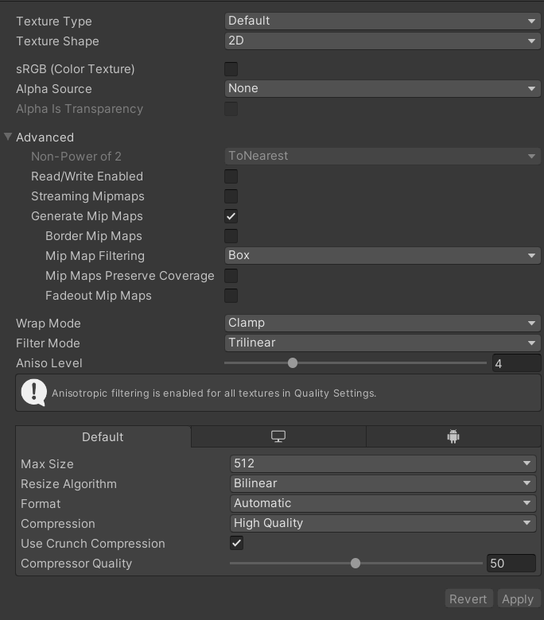Viewport: 544px width, 620px height.
Task: Enable Streaming Mipmaps checkbox
Action: [x=231, y=196]
